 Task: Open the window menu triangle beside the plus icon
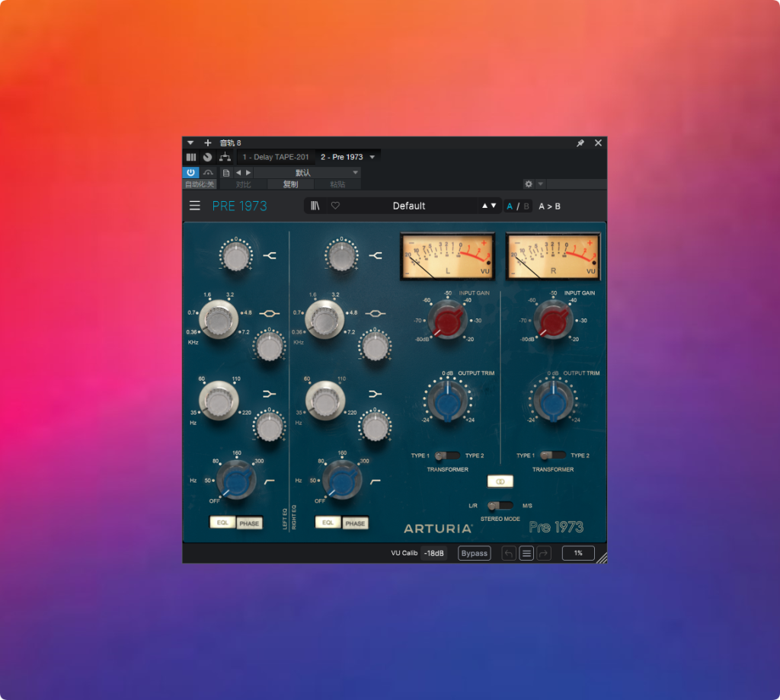[190, 142]
